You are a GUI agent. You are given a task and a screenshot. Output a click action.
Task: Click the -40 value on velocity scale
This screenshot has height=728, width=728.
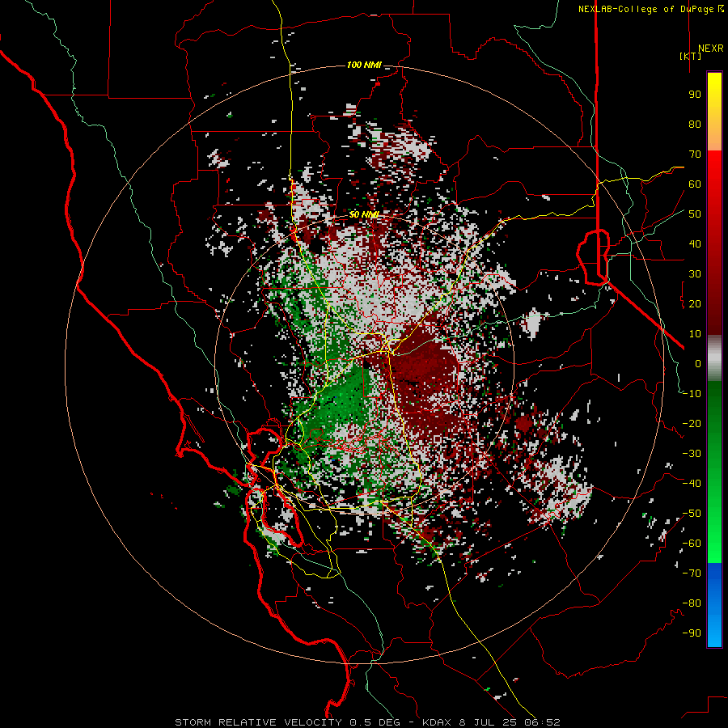(x=692, y=484)
